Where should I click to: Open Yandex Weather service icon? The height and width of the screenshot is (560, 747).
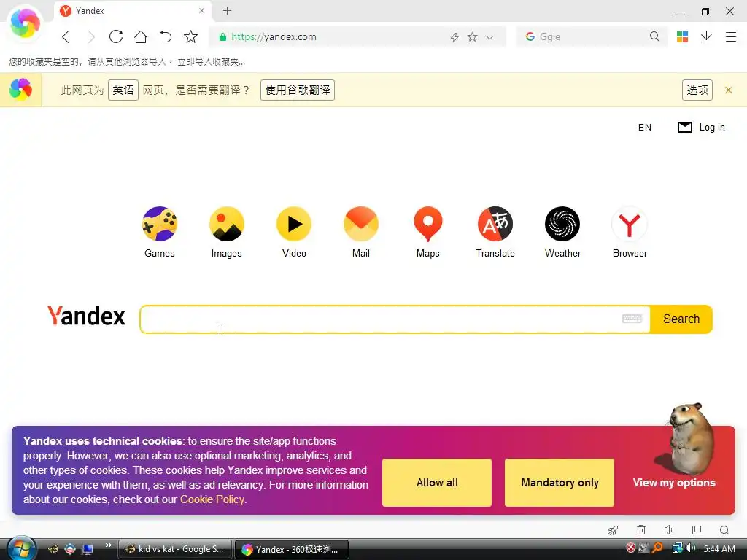(562, 225)
